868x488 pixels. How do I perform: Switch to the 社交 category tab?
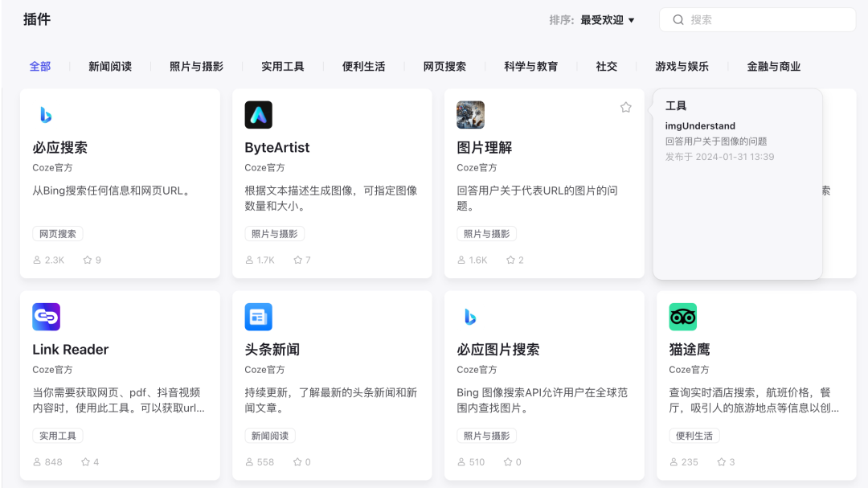pyautogui.click(x=607, y=66)
